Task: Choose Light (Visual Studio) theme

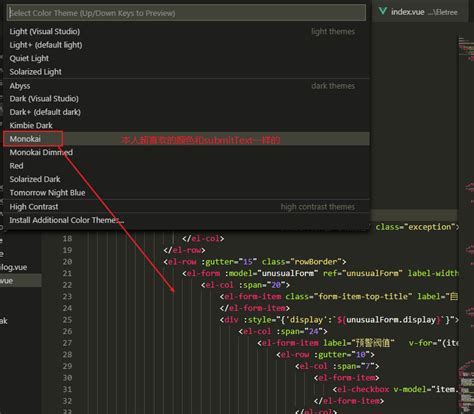Action: 186,31
